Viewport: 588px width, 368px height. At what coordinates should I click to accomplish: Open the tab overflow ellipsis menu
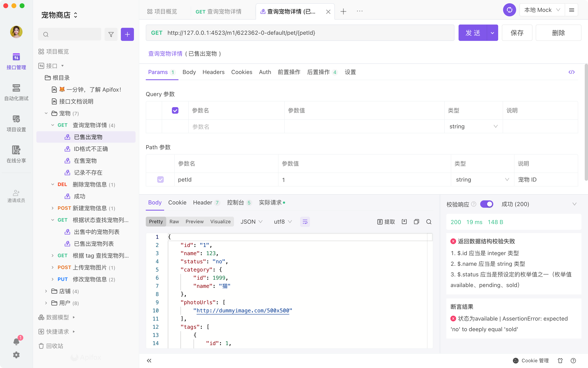(360, 11)
